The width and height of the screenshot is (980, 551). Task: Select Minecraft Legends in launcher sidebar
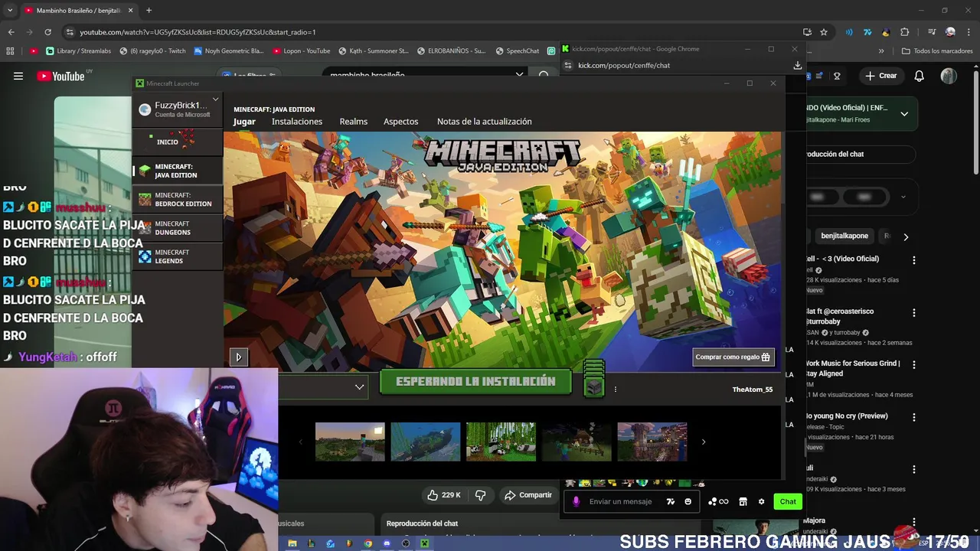click(177, 256)
